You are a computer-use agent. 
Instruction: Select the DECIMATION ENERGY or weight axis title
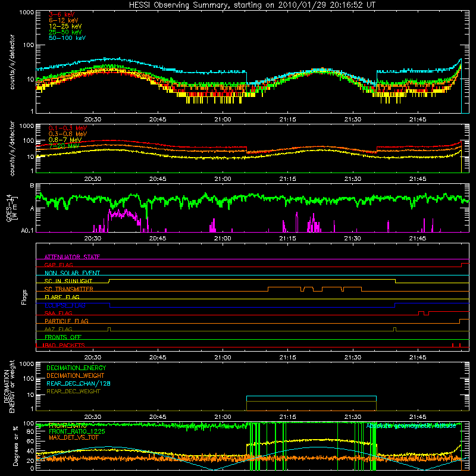click(9, 386)
